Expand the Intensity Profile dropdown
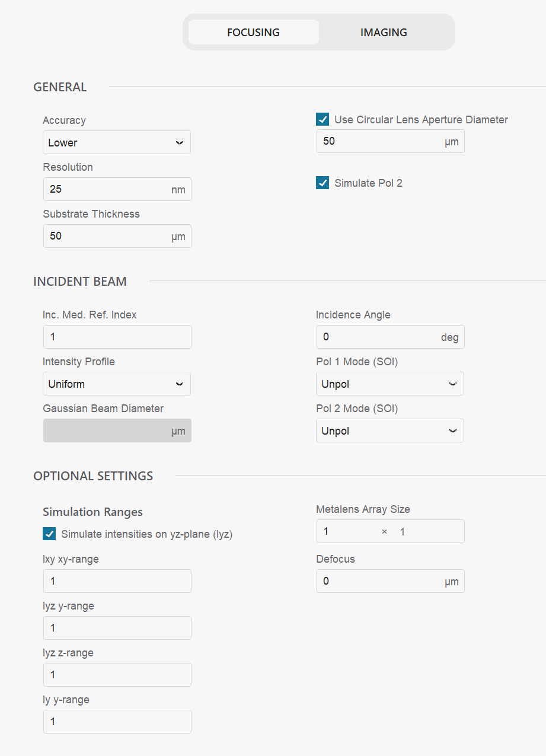The height and width of the screenshot is (756, 546). point(117,384)
